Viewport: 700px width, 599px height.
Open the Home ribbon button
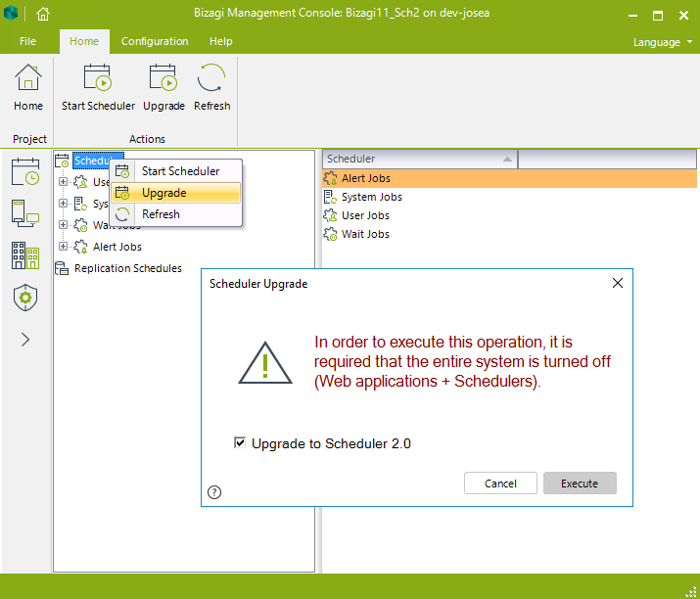point(28,87)
